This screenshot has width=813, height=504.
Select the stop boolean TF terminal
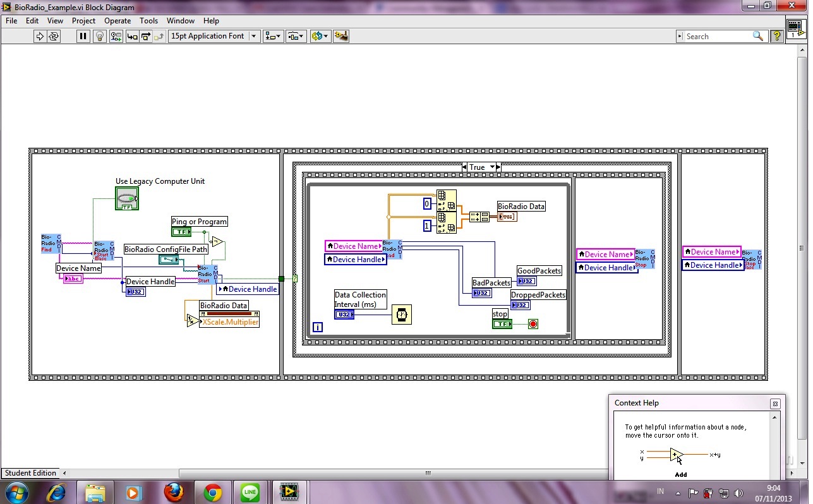tap(502, 324)
